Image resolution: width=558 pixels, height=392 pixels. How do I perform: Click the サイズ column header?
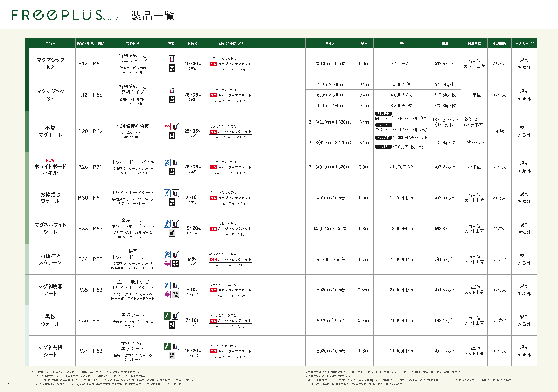click(x=330, y=43)
